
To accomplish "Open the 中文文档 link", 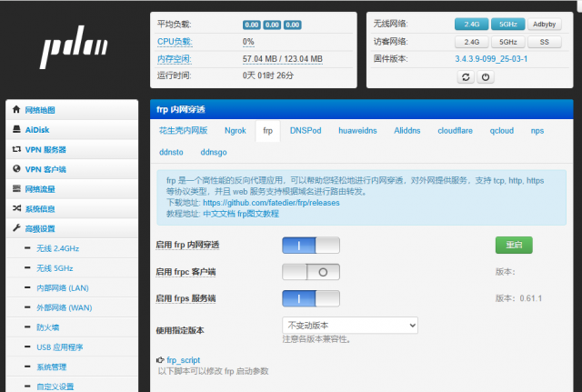I will pyautogui.click(x=219, y=214).
